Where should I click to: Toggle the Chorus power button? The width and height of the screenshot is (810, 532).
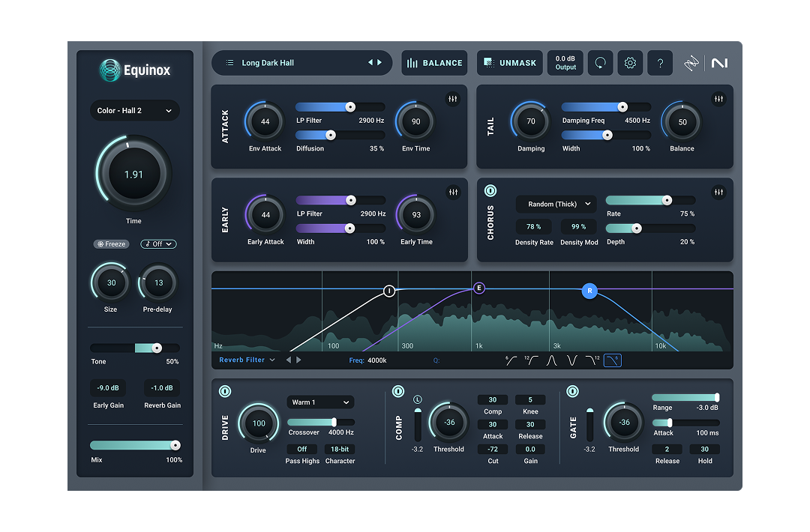490,191
